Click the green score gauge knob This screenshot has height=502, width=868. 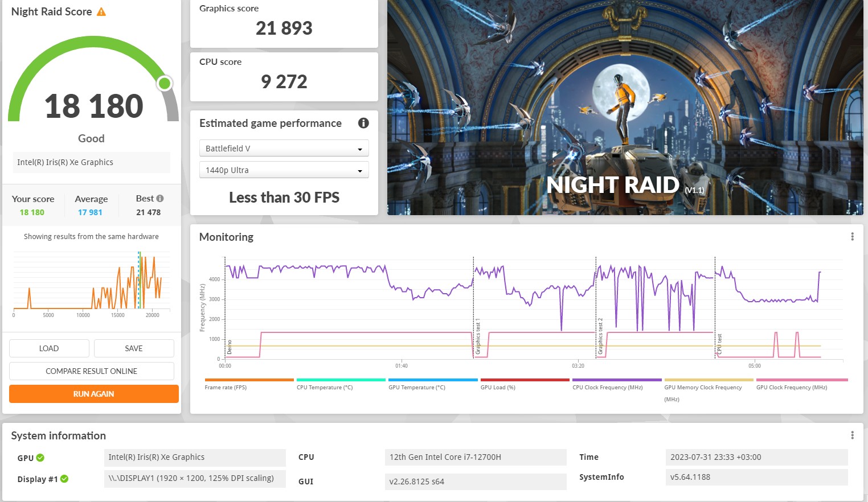[x=165, y=84]
